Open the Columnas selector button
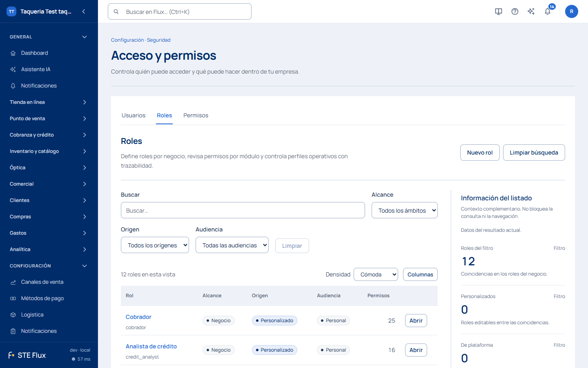 click(420, 274)
